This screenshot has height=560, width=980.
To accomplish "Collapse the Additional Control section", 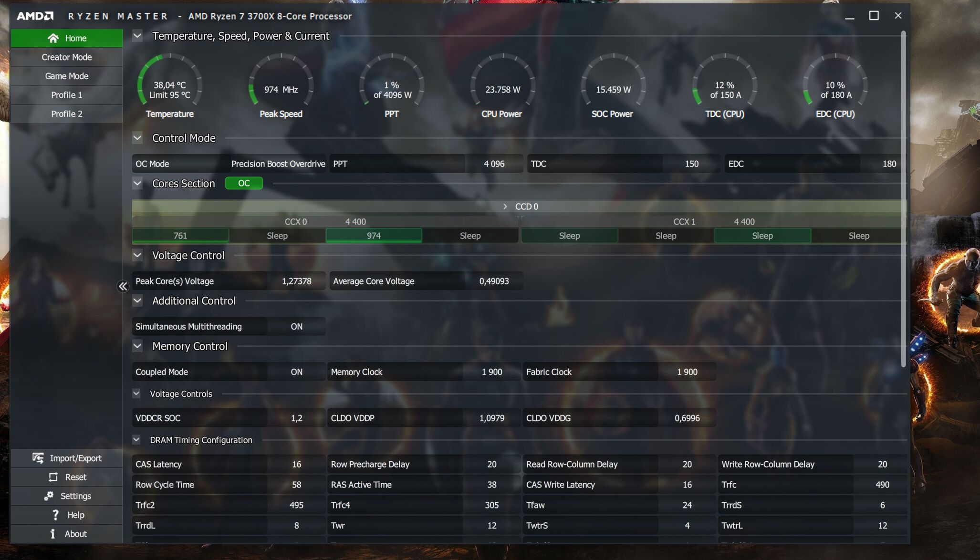I will (137, 301).
